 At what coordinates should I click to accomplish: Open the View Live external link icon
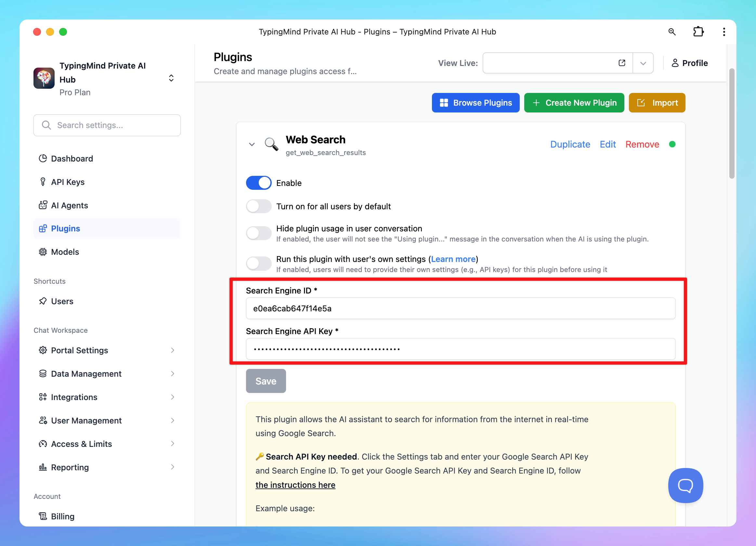[622, 63]
